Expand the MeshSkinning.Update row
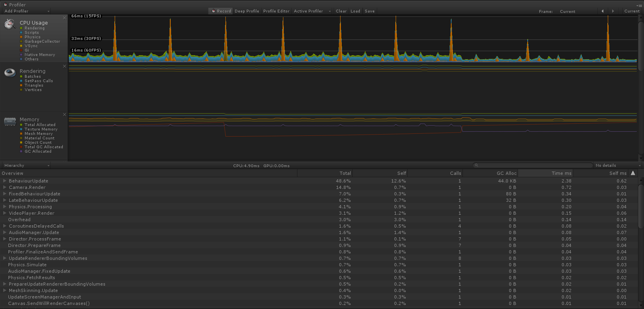The image size is (644, 309). pos(5,290)
